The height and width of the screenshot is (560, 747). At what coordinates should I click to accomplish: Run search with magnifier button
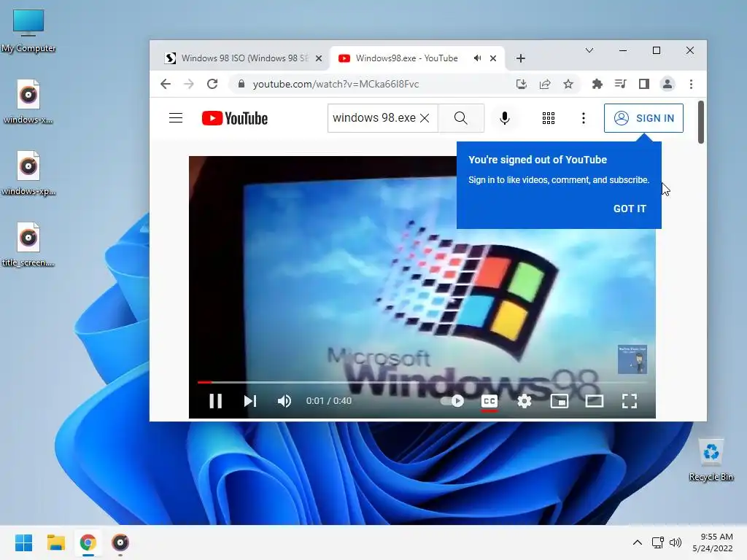click(461, 118)
